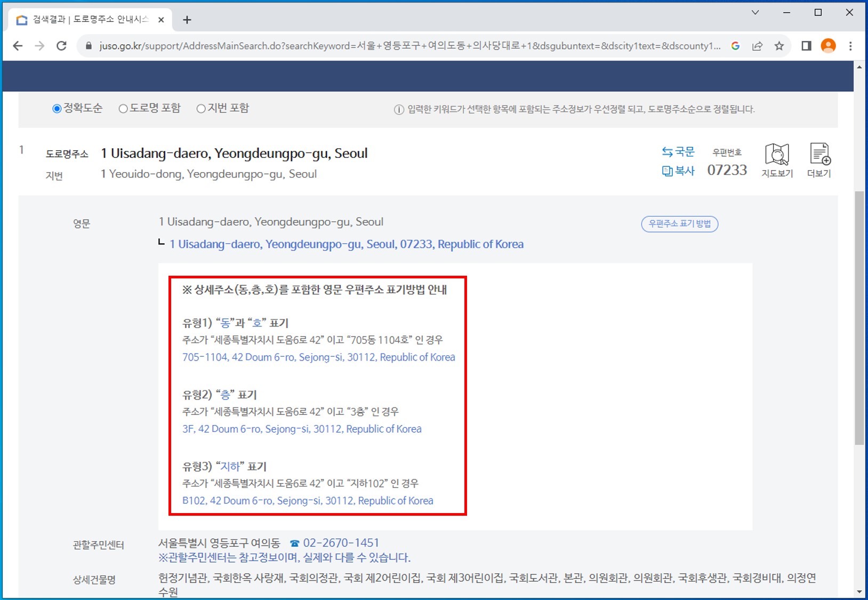The height and width of the screenshot is (600, 868).
Task: Open 지도보기 map view icon
Action: pos(777,160)
